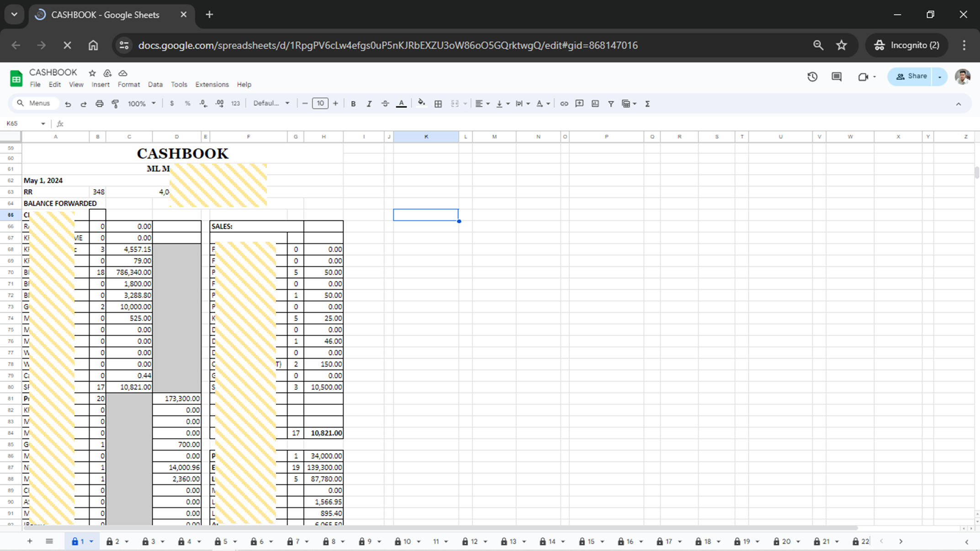The height and width of the screenshot is (551, 980).
Task: Click the Insert chart icon
Action: [x=595, y=104]
